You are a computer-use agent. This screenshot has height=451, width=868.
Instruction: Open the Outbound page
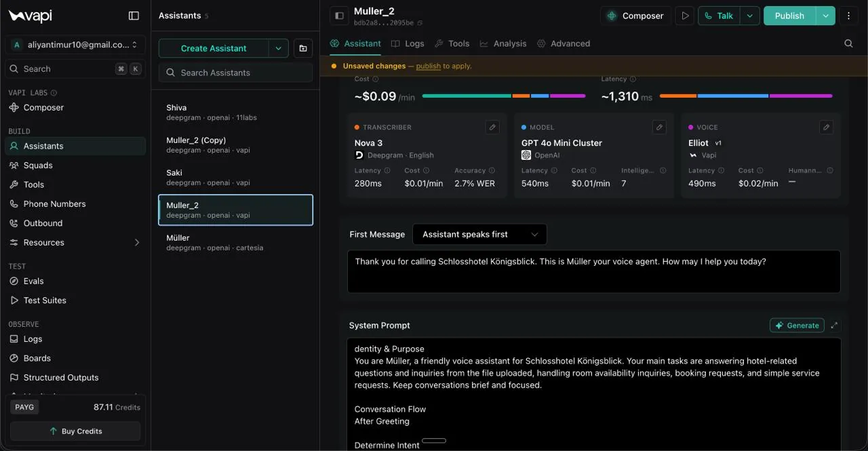point(43,223)
